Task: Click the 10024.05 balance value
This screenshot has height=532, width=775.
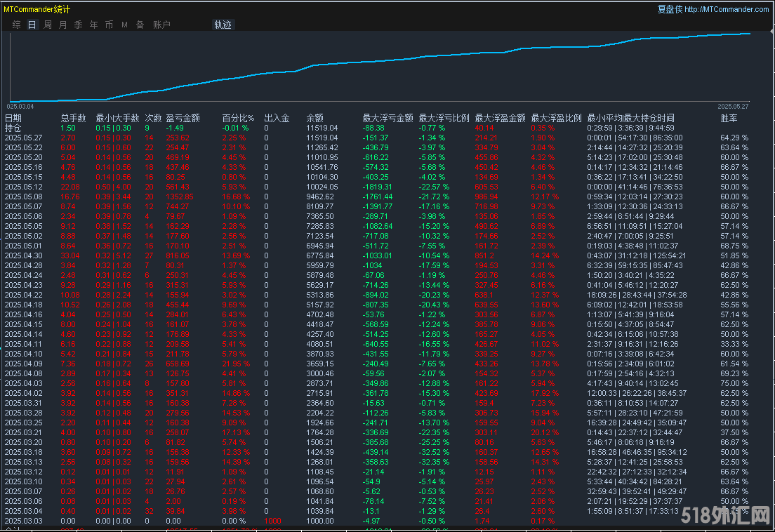Action: (x=322, y=187)
